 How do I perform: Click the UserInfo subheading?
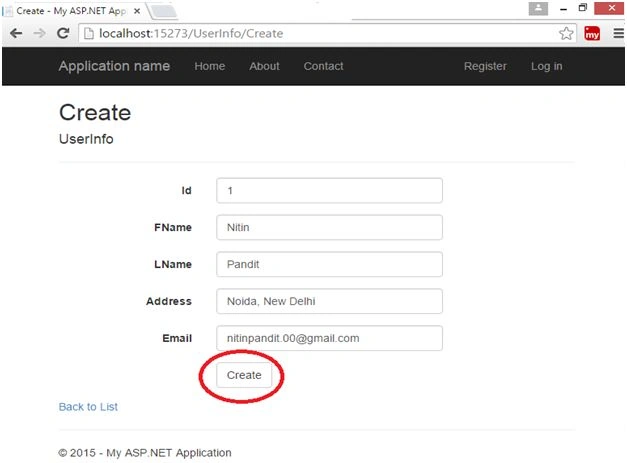(86, 139)
